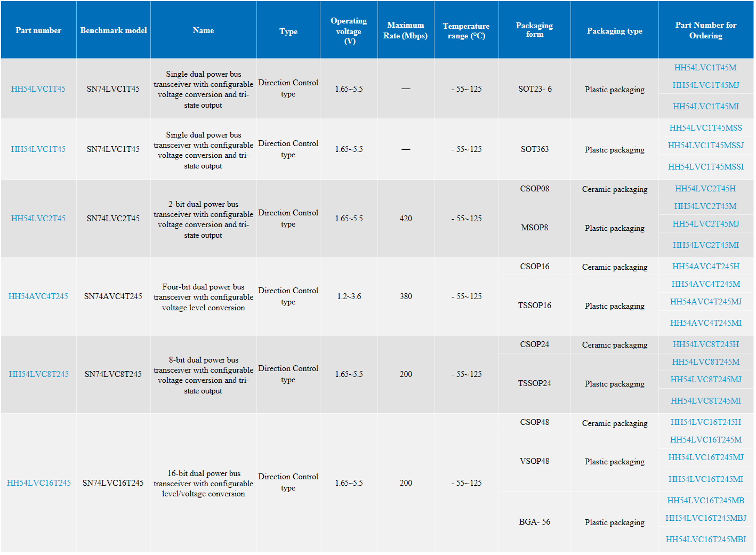The width and height of the screenshot is (756, 555).
Task: Click the Part Number for Ordering header
Action: (705, 30)
